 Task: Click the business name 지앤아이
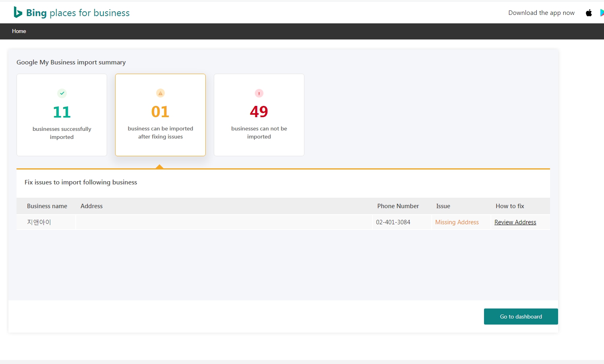point(39,222)
